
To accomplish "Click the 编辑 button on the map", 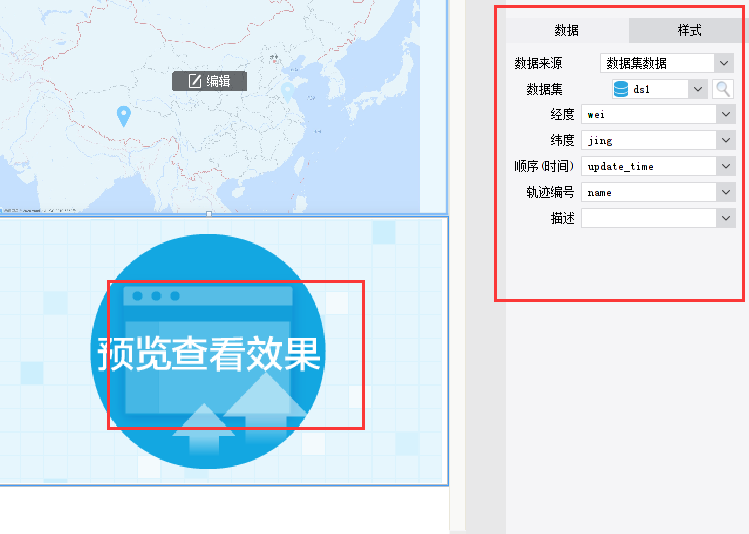I will pos(210,81).
